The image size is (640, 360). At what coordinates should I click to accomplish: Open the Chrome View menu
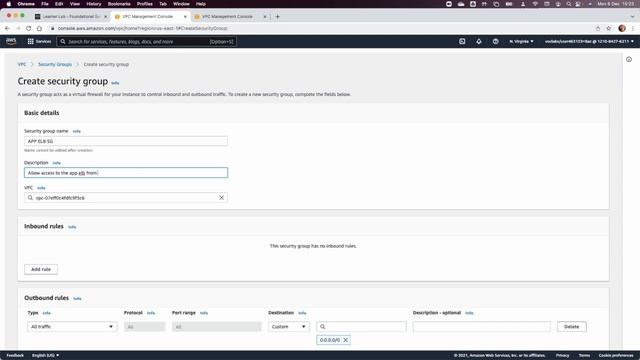(75, 4)
